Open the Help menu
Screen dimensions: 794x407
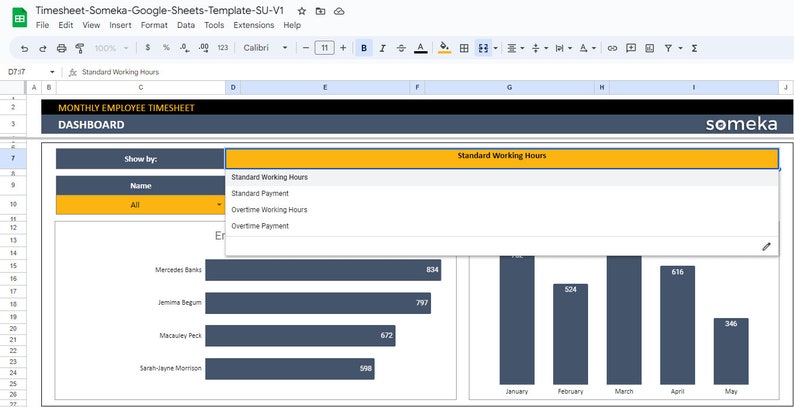(292, 25)
